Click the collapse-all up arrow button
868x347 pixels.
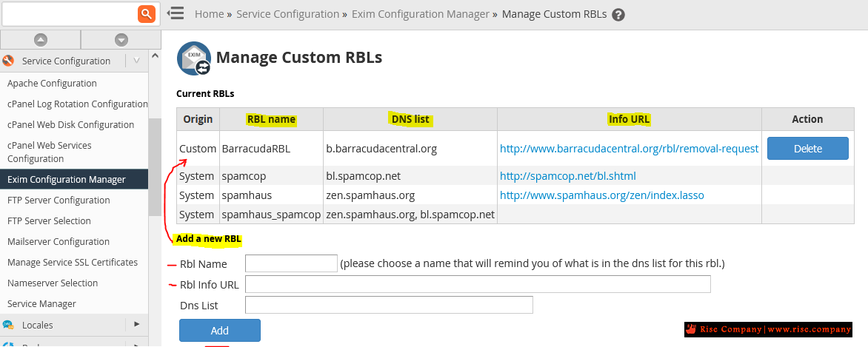point(41,40)
